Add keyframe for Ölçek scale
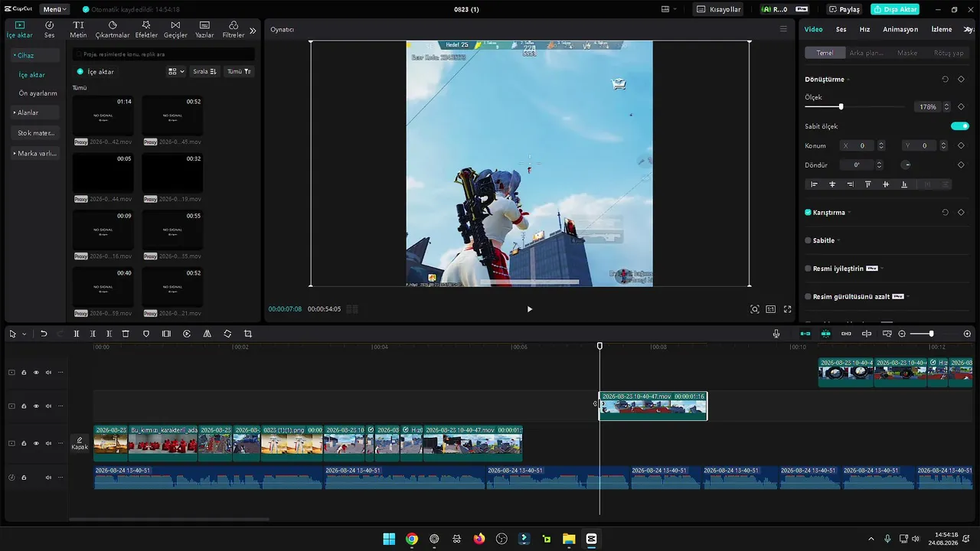 coord(961,107)
